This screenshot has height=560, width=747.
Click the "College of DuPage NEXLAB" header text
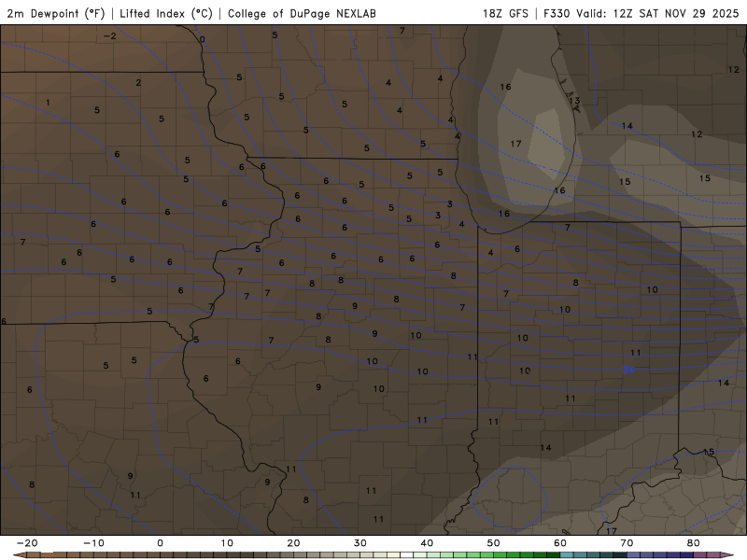302,14
